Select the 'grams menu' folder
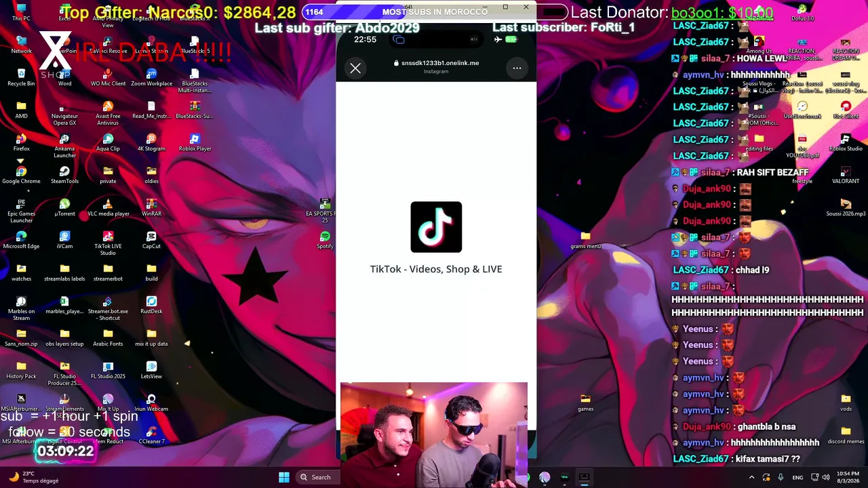The height and width of the screenshot is (488, 868). pos(585,239)
